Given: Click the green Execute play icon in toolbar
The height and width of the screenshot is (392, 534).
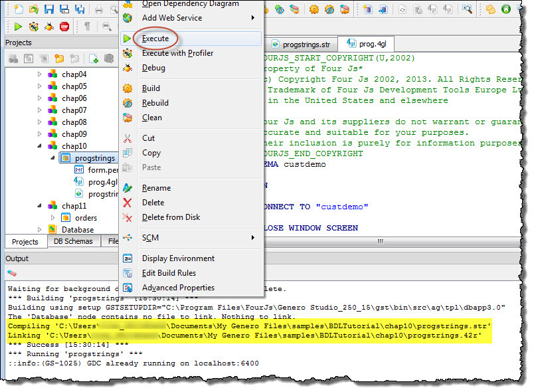Looking at the screenshot, I should 18,27.
